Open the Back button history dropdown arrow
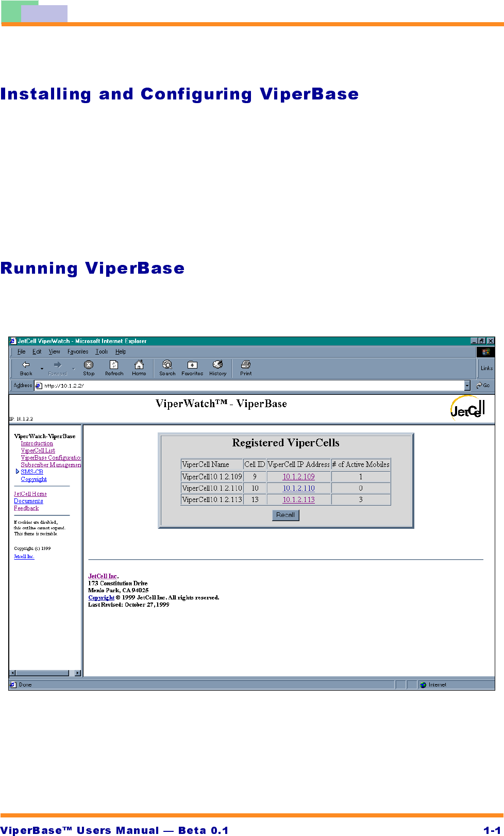This screenshot has width=504, height=836. (x=42, y=369)
